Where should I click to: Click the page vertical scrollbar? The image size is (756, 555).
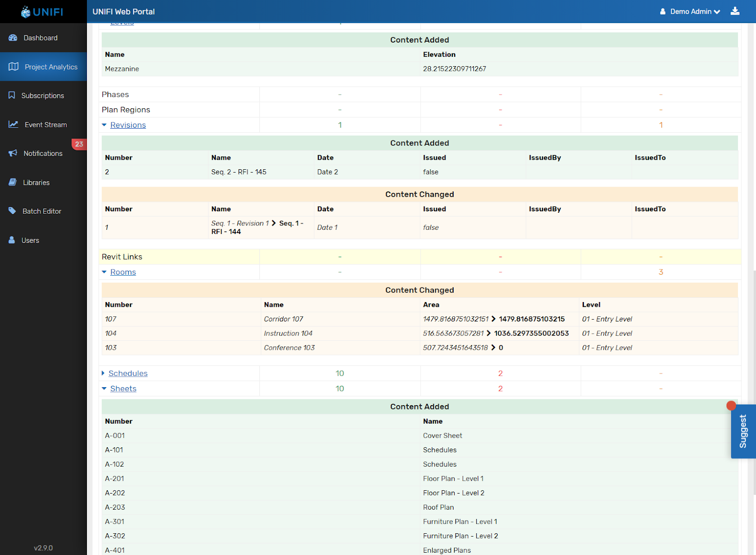coord(754,383)
